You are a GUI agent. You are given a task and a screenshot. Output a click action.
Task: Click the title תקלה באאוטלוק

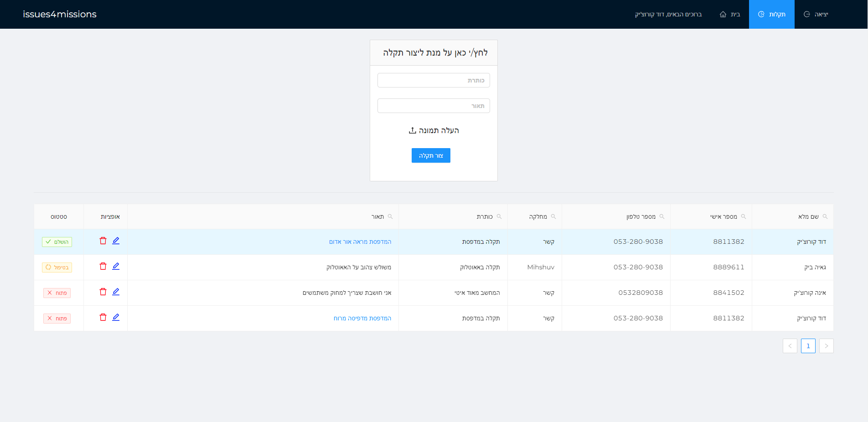coord(480,267)
